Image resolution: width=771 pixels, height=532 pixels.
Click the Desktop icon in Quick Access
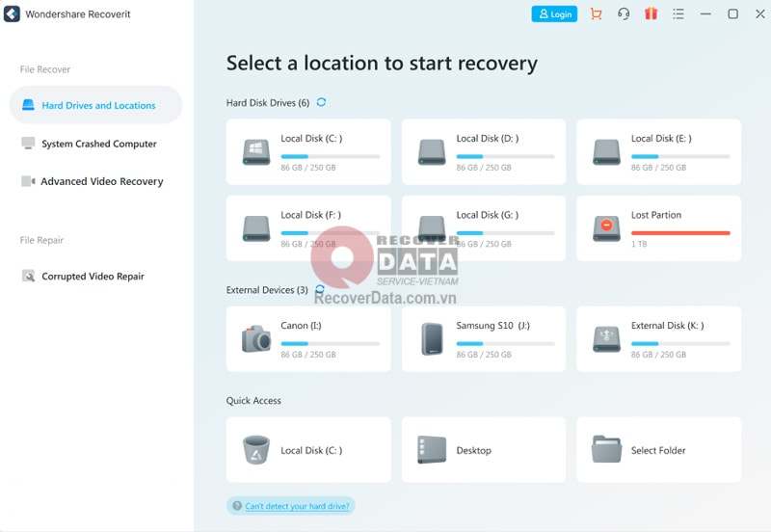click(x=432, y=450)
